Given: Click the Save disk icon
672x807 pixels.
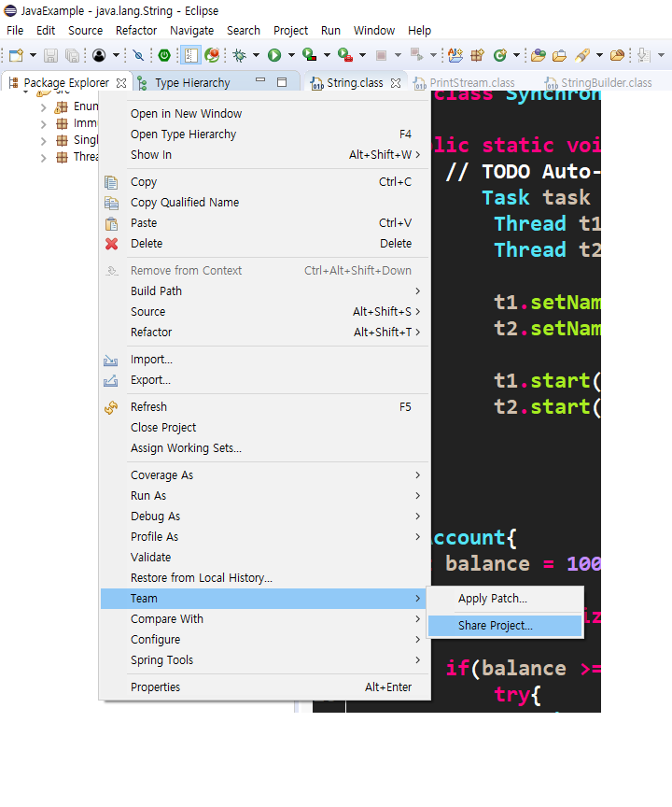Looking at the screenshot, I should point(50,55).
